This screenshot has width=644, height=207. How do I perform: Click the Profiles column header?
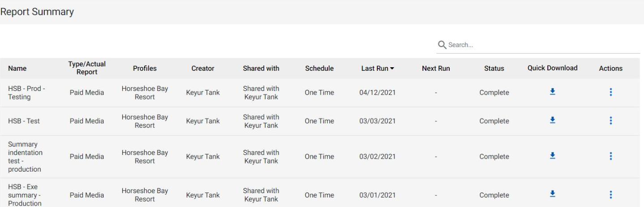tap(145, 69)
